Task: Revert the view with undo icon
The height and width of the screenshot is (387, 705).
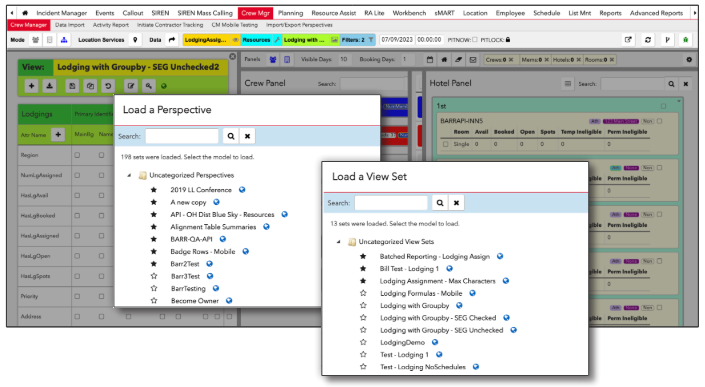Action: [x=108, y=86]
